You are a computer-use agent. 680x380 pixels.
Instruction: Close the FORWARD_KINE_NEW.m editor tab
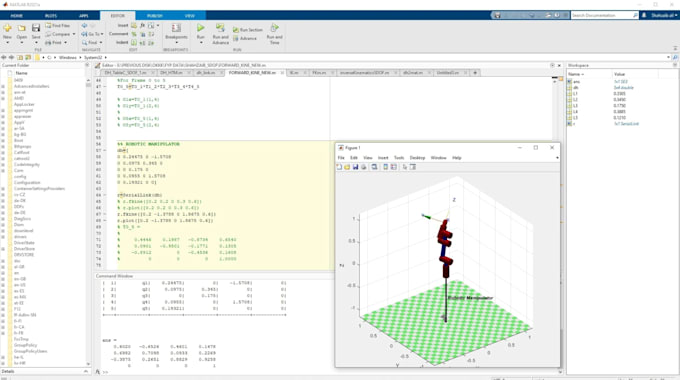[282, 73]
